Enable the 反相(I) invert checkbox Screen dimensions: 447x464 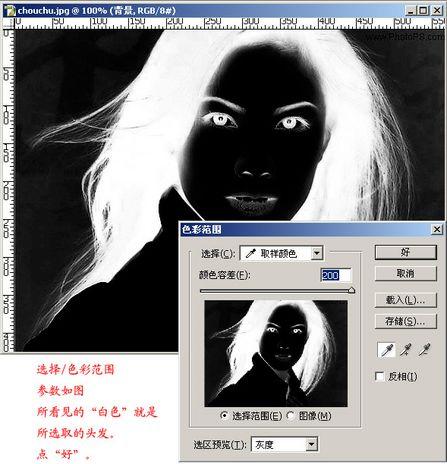tap(379, 377)
